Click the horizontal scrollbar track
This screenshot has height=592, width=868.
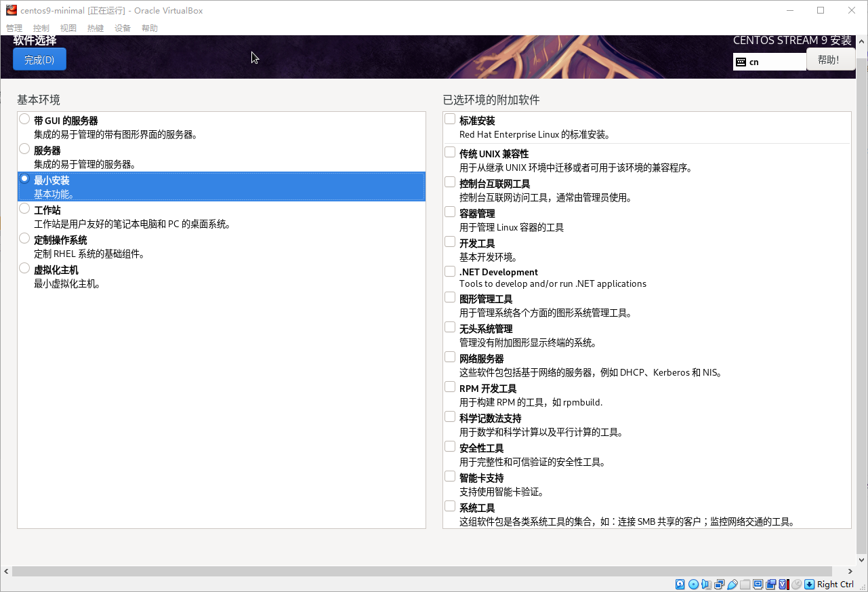pos(428,571)
